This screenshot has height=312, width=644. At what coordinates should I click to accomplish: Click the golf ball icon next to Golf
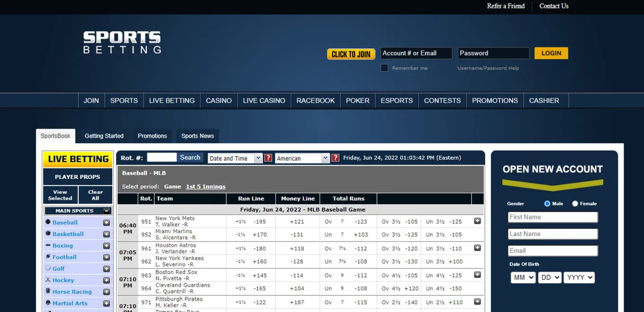[48, 268]
